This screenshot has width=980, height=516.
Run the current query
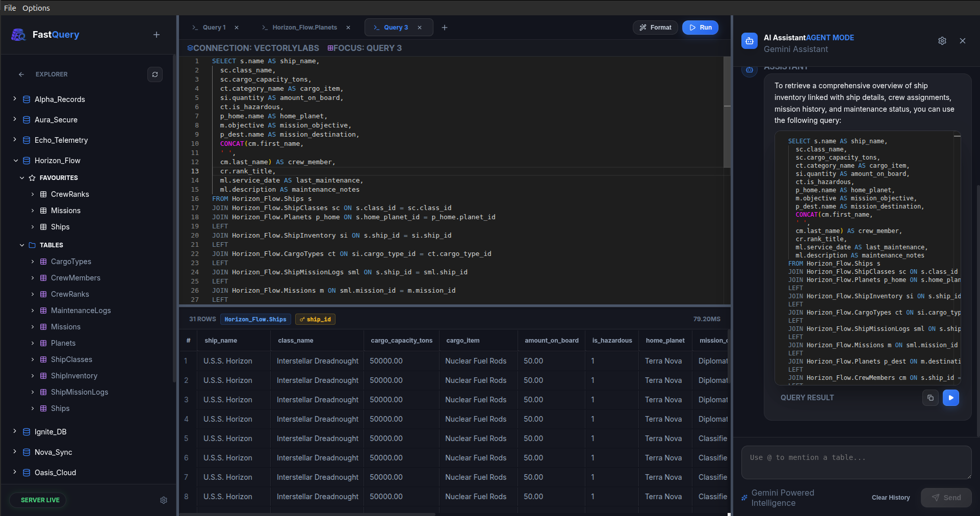pyautogui.click(x=701, y=28)
